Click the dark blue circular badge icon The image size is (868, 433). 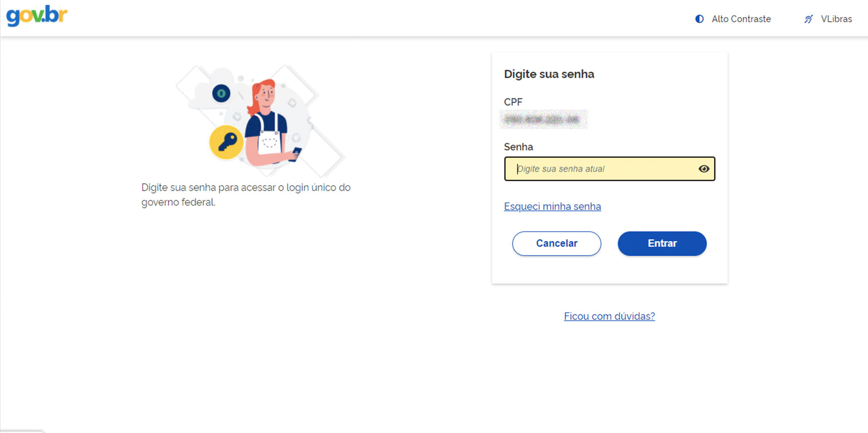click(x=221, y=93)
